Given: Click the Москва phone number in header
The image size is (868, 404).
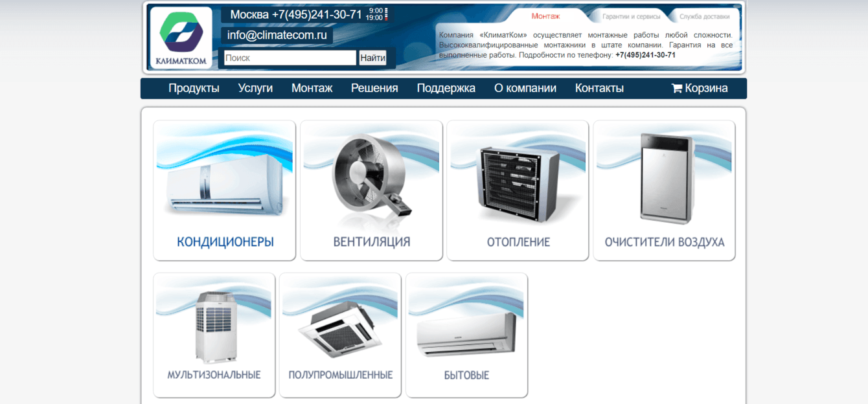Looking at the screenshot, I should tap(295, 14).
